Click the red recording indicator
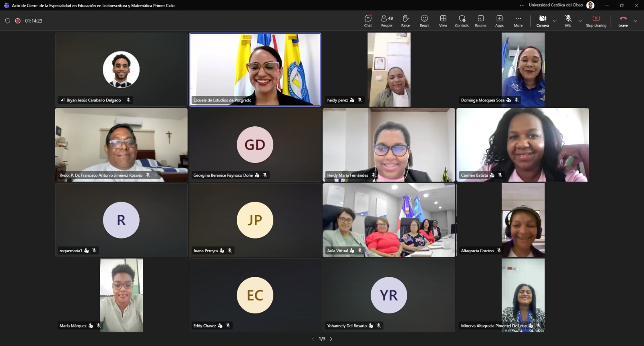The height and width of the screenshot is (346, 644). tap(18, 21)
